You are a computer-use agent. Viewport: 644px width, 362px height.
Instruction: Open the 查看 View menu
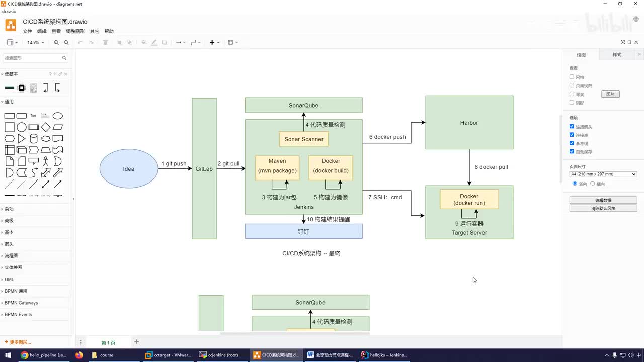(x=56, y=31)
